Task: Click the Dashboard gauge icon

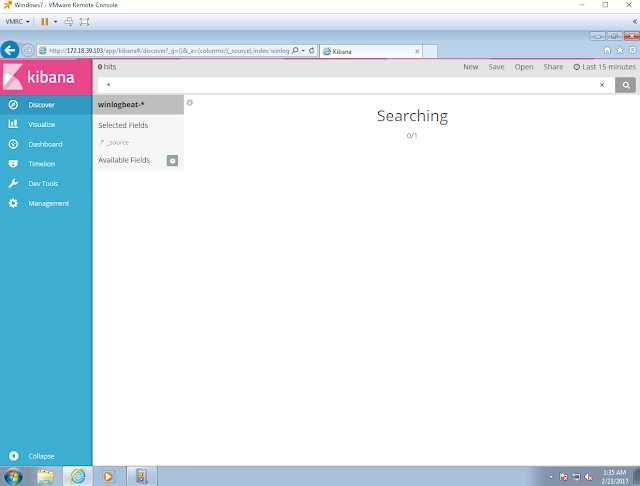Action: click(x=13, y=144)
